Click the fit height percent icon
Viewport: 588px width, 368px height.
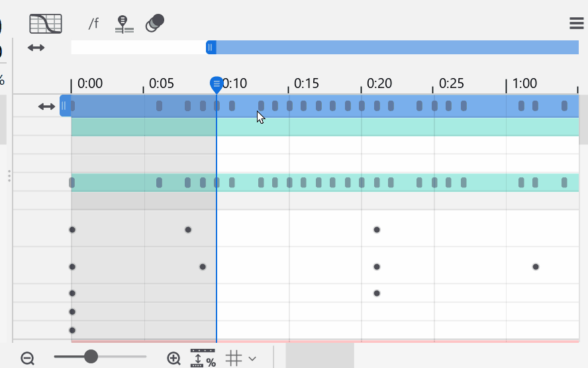point(203,358)
